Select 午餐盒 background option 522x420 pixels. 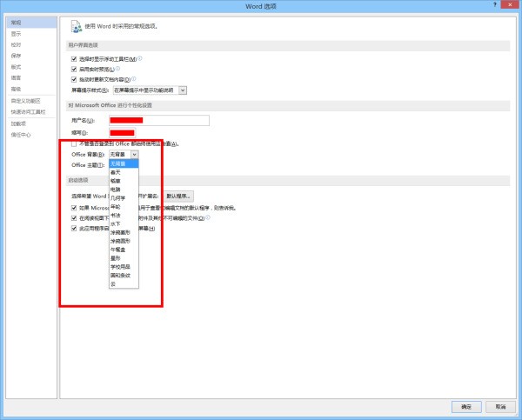coord(124,250)
